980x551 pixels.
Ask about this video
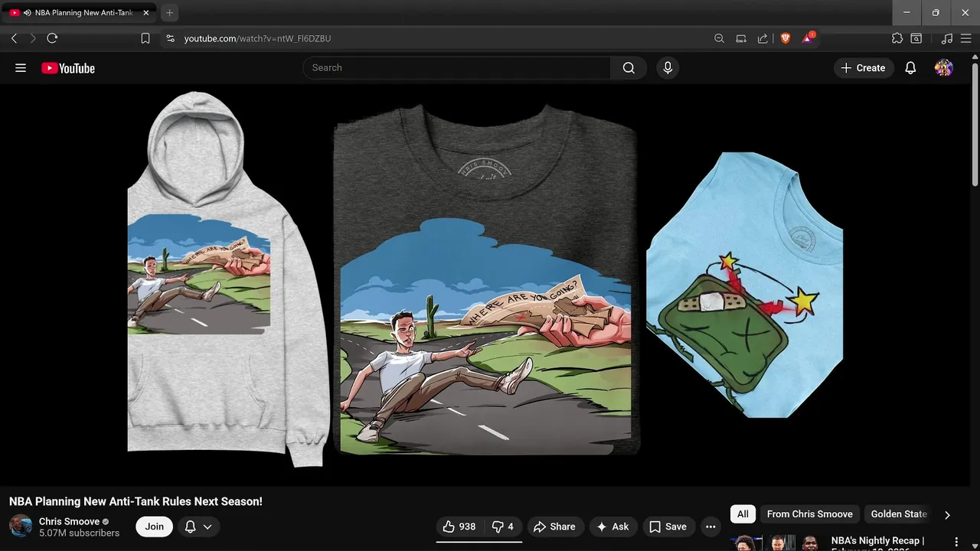(x=612, y=527)
